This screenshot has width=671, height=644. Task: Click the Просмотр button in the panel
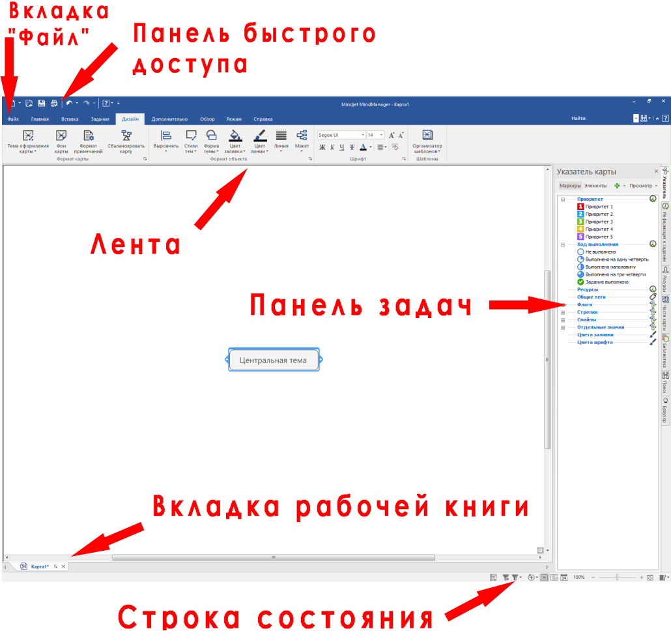point(642,186)
